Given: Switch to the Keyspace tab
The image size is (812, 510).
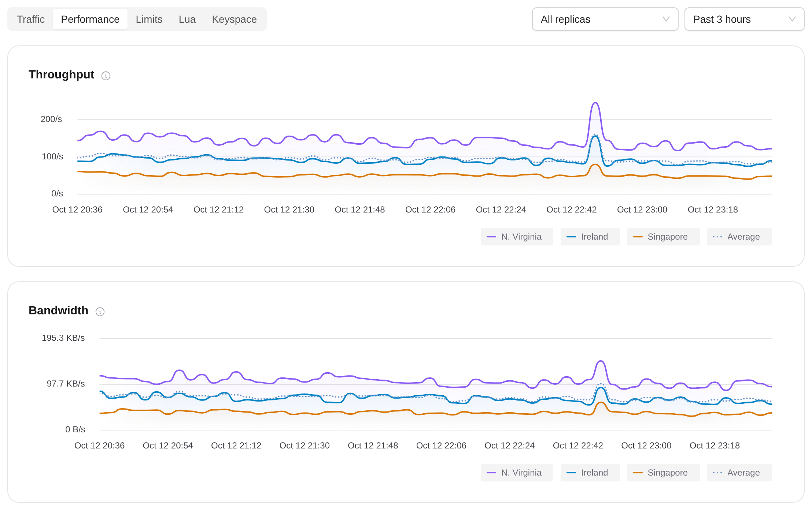Looking at the screenshot, I should tap(235, 19).
